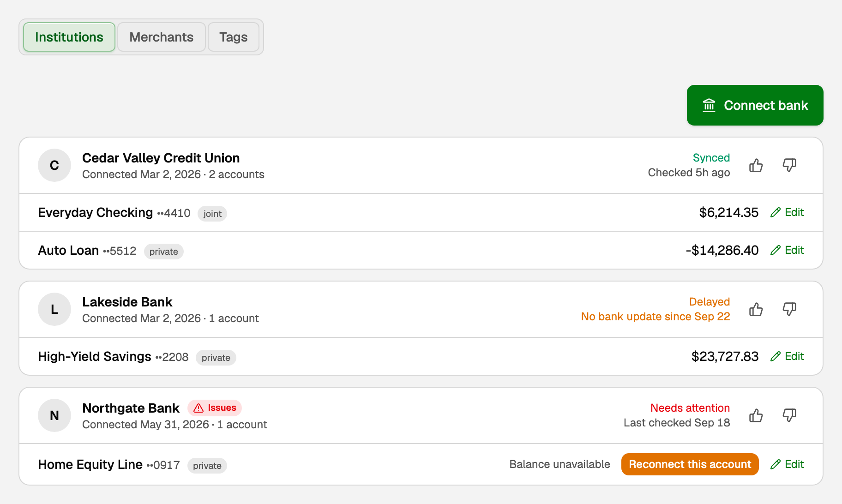Click the Connect bank button
The width and height of the screenshot is (842, 504).
click(755, 105)
